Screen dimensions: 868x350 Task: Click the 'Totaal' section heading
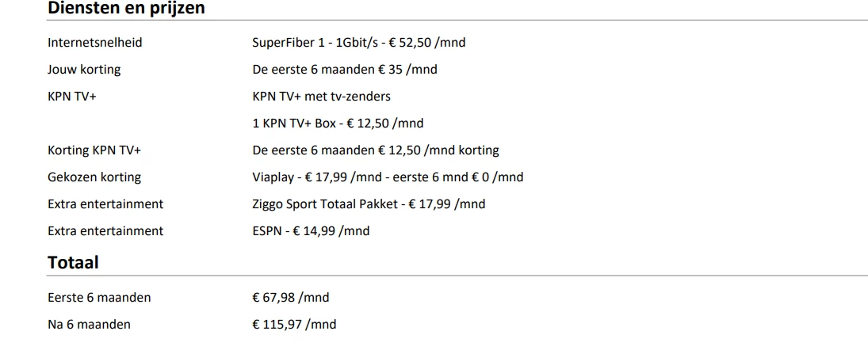pos(73,262)
